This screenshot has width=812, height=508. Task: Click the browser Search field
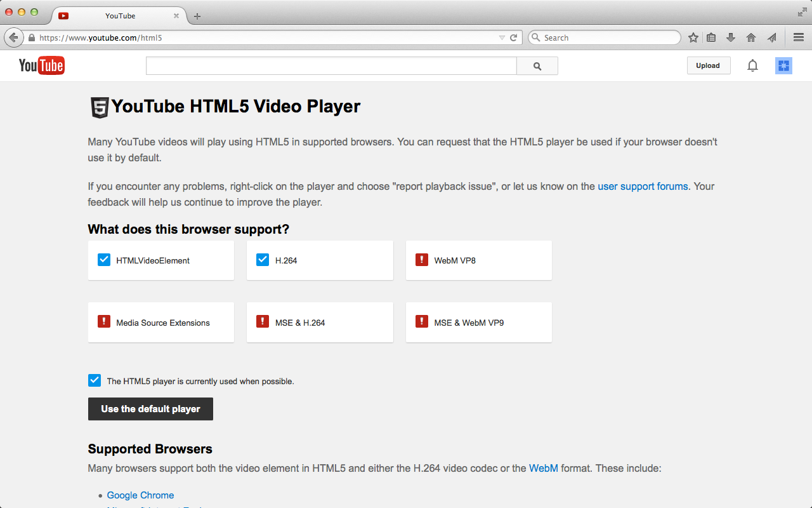click(604, 37)
